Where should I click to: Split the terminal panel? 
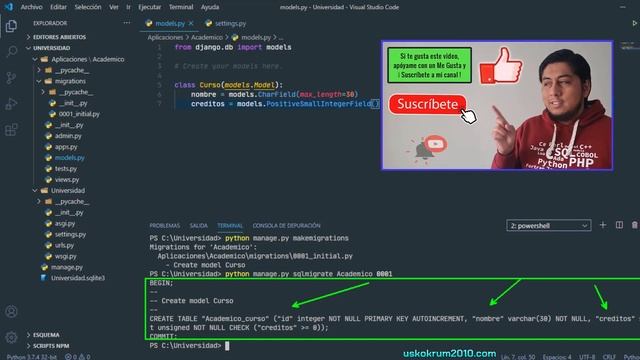619,225
